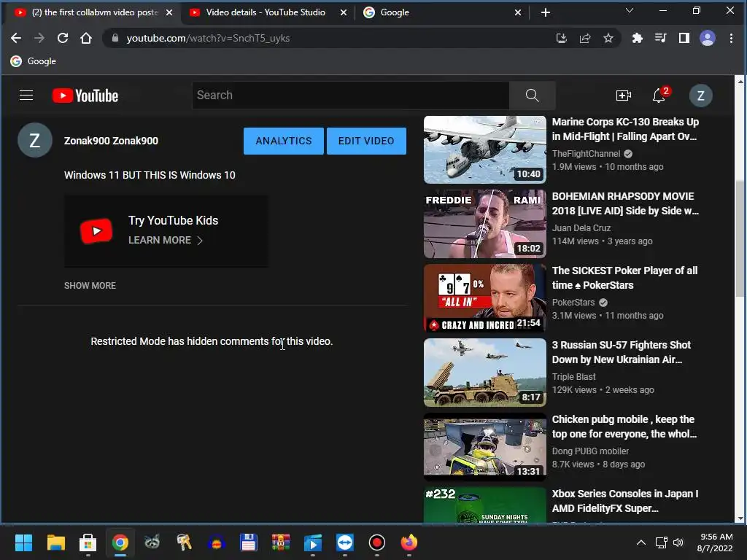
Task: Open Zonak900 Zonak900 channel name
Action: 111,141
